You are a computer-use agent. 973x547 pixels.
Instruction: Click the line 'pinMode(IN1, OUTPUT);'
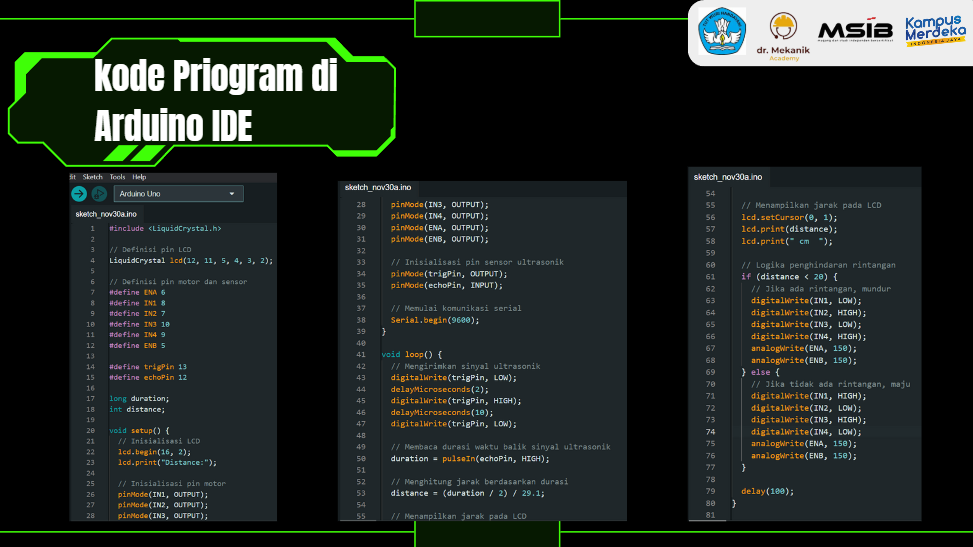point(163,495)
